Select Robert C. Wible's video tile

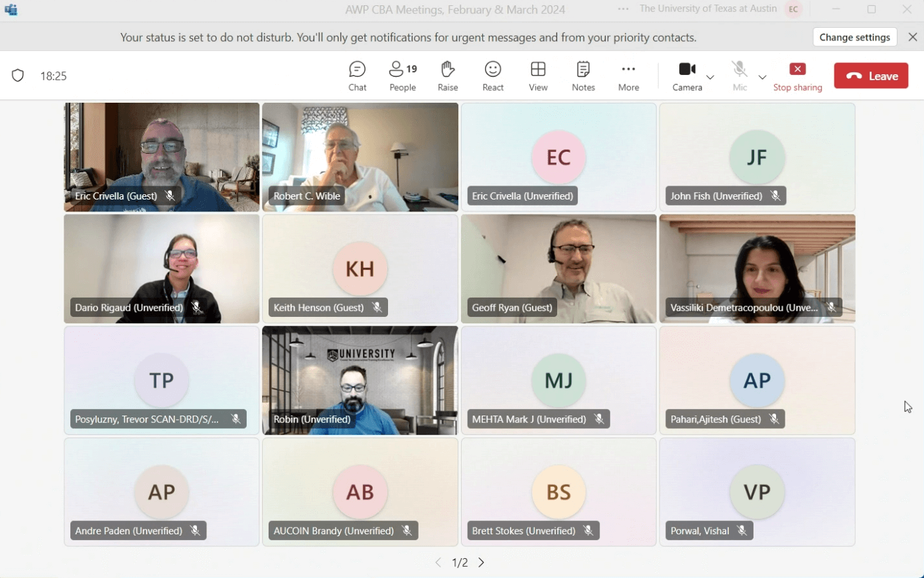tap(360, 157)
